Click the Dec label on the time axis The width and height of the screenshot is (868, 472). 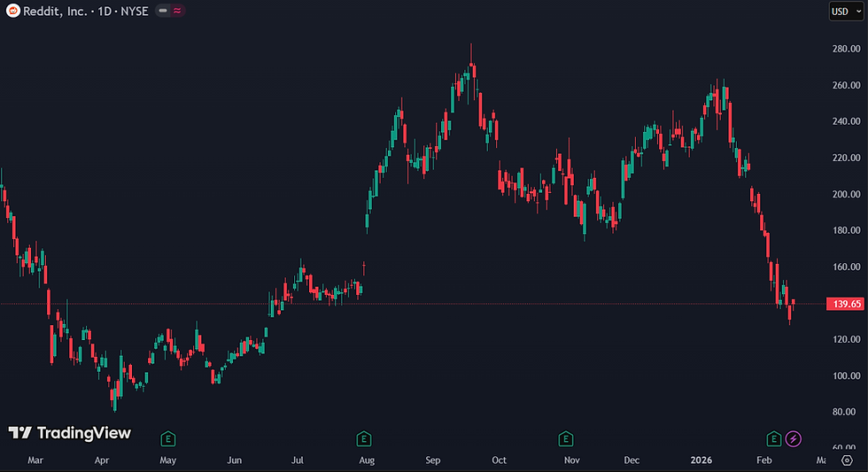[x=632, y=460]
